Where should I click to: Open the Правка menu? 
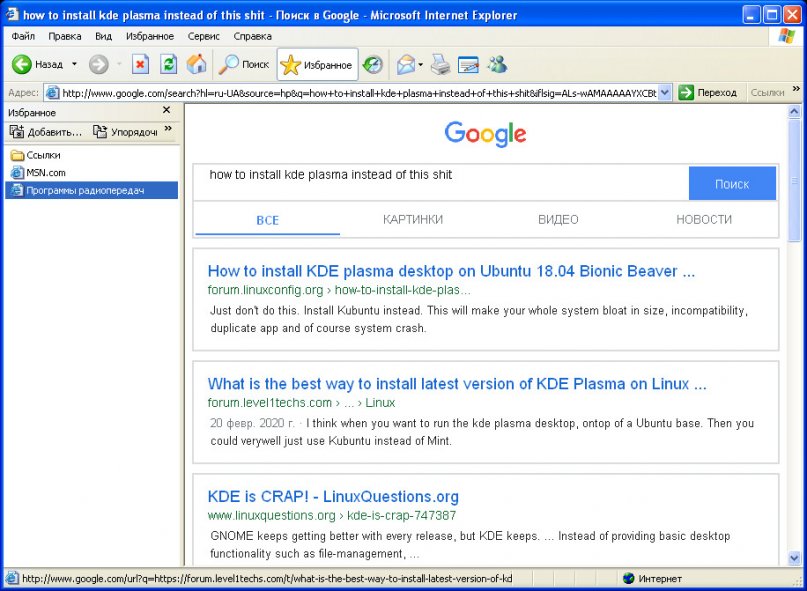(65, 36)
